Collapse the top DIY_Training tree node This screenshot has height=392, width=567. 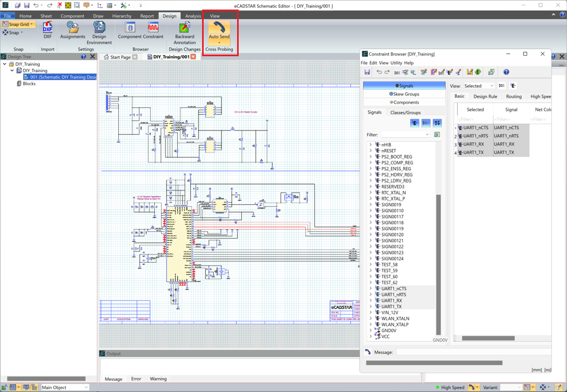pos(5,64)
